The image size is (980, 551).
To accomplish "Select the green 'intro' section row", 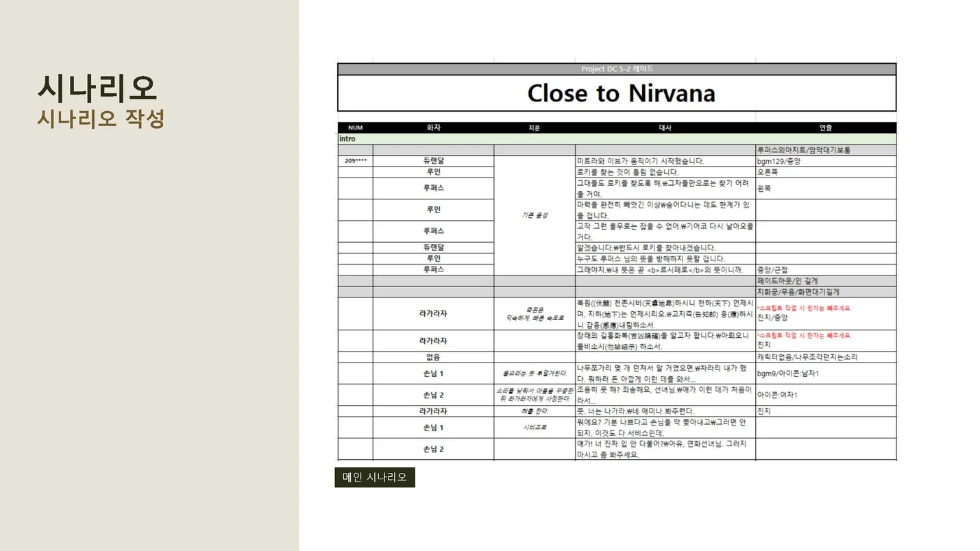I will click(617, 139).
